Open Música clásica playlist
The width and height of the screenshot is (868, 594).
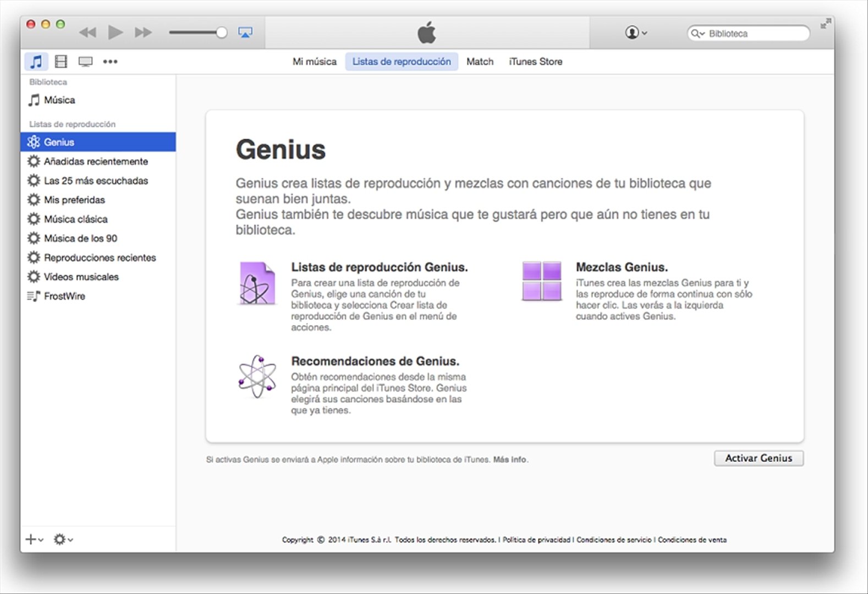click(x=98, y=219)
